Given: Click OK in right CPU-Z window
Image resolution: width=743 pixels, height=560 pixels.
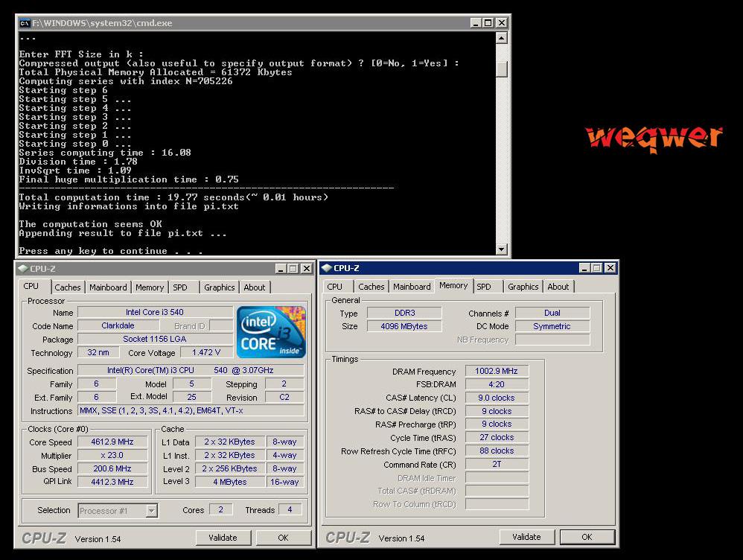Looking at the screenshot, I should (587, 537).
